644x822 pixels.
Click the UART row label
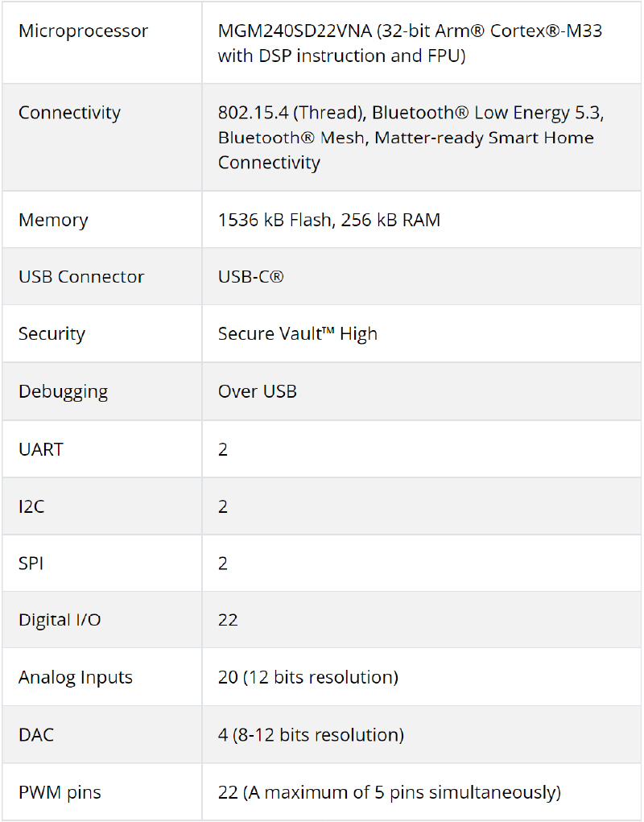pos(41,449)
